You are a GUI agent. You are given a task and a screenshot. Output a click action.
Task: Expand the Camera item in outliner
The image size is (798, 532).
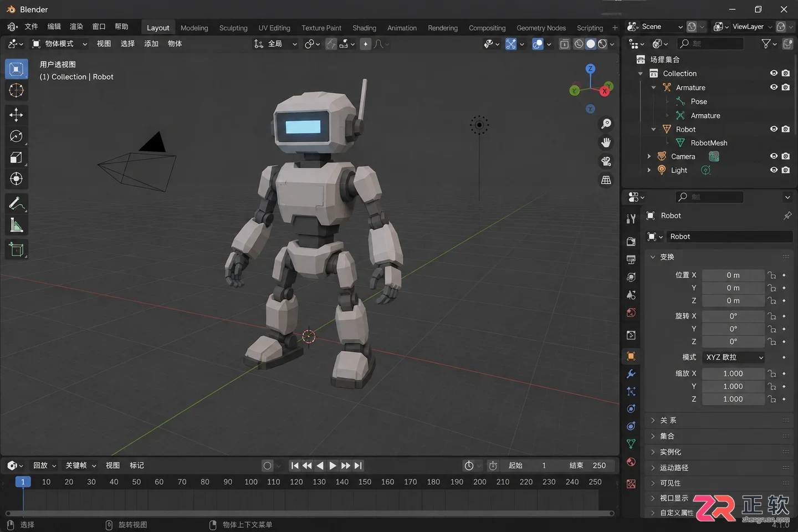tap(649, 156)
